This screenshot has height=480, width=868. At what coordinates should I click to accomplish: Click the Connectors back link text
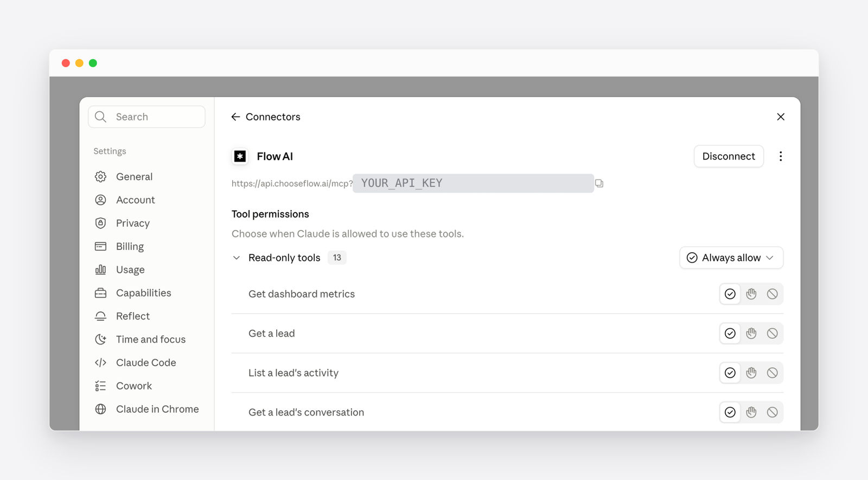tap(273, 117)
